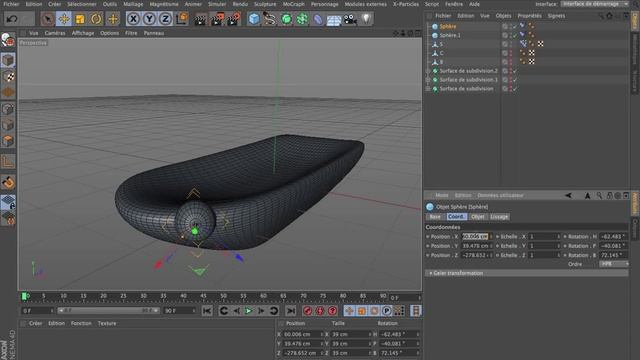Toggle the enable checkmark for Sphère.1

(515, 35)
